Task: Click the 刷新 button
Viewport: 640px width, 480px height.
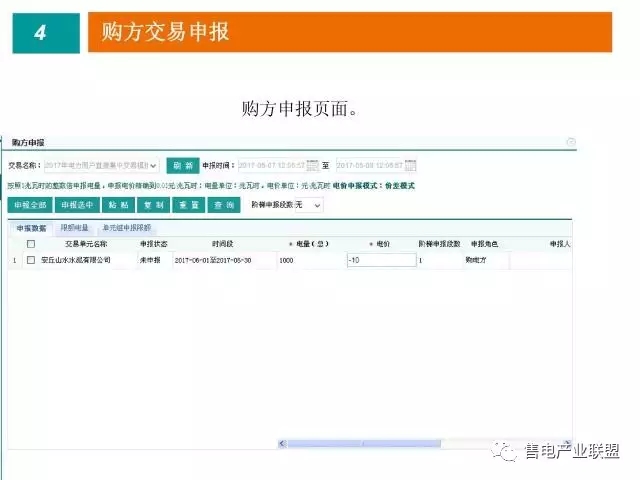Action: click(182, 165)
